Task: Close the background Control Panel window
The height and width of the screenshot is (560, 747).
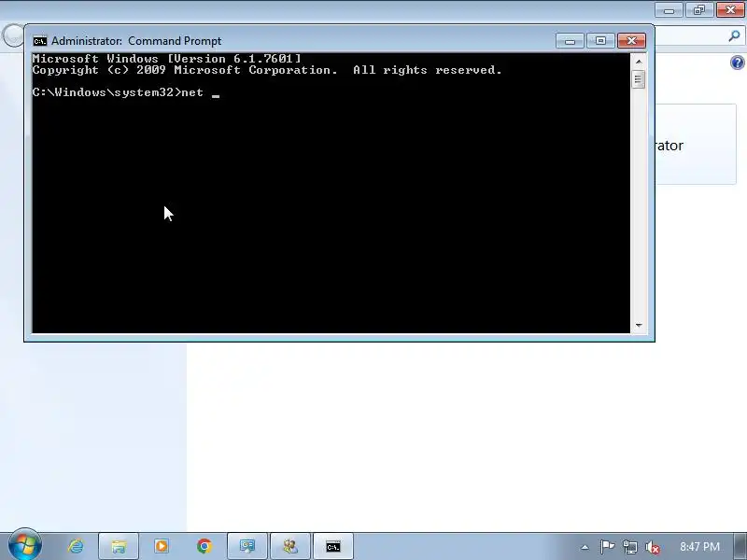Action: click(x=730, y=9)
